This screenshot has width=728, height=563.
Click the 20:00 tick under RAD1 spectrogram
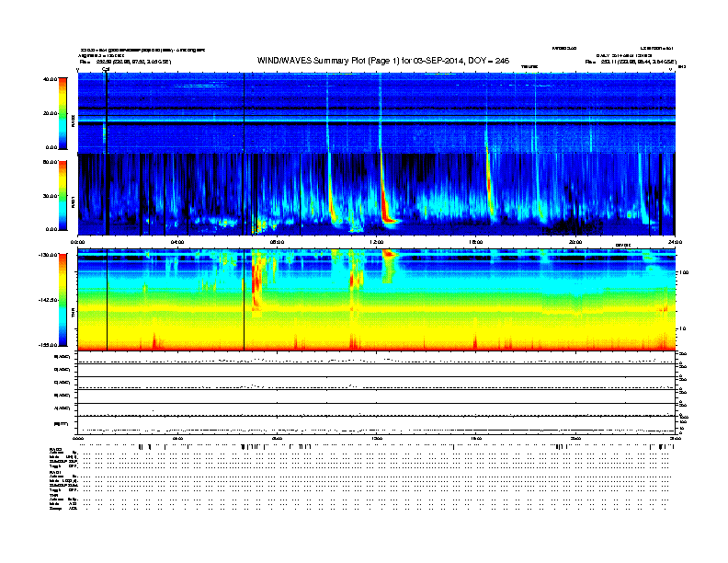(575, 242)
